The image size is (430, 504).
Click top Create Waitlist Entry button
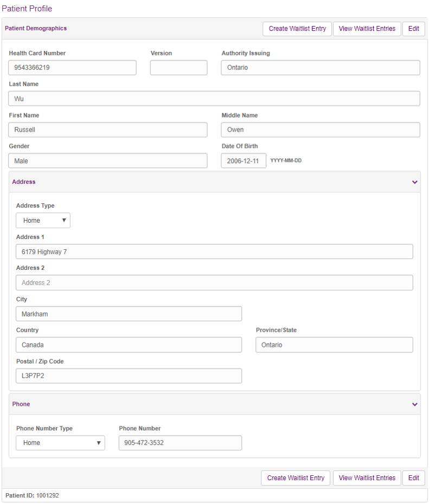[297, 29]
